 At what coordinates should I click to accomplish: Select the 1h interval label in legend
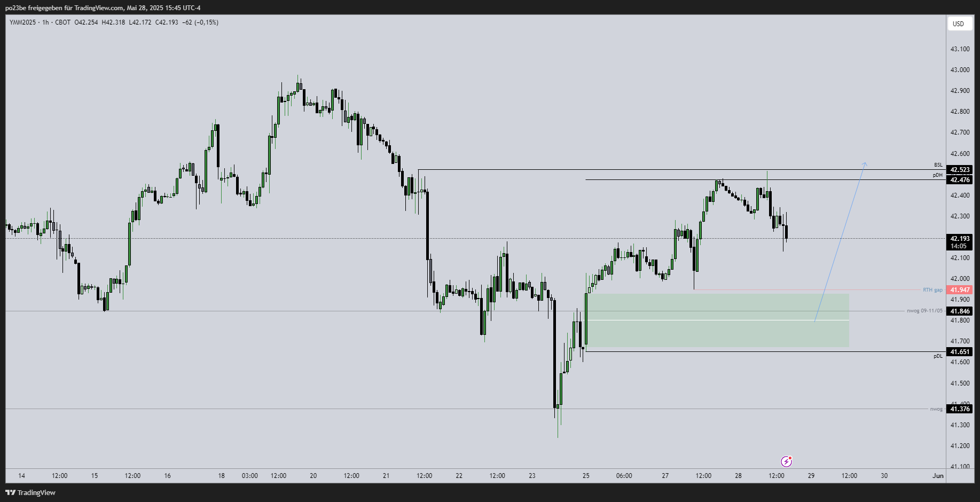(x=45, y=22)
